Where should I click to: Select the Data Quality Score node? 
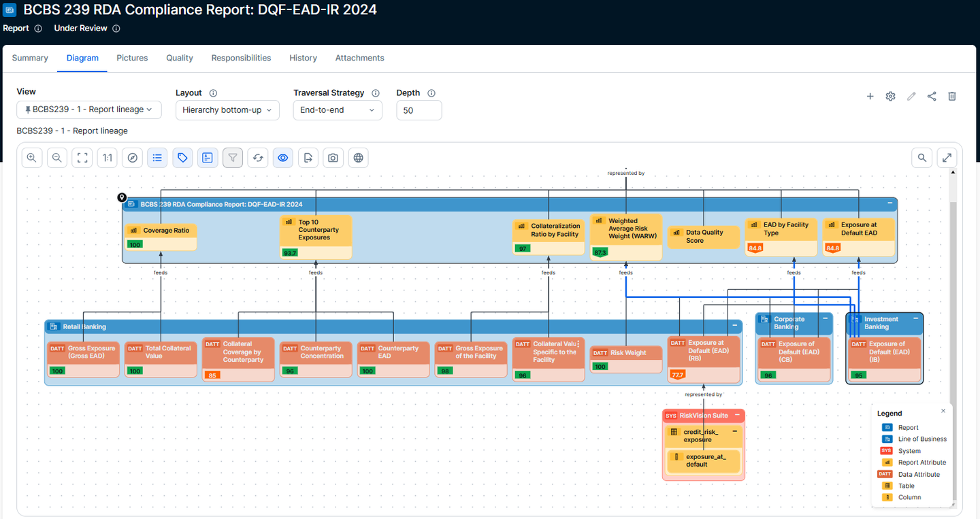coord(704,236)
